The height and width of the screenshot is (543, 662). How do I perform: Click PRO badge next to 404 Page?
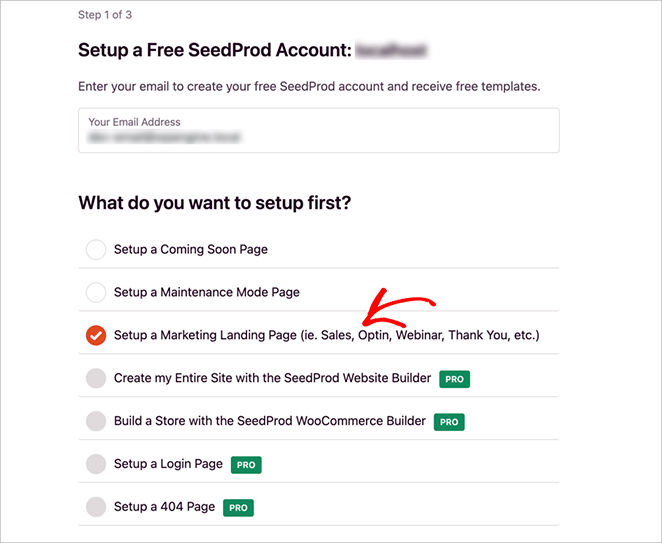click(238, 508)
